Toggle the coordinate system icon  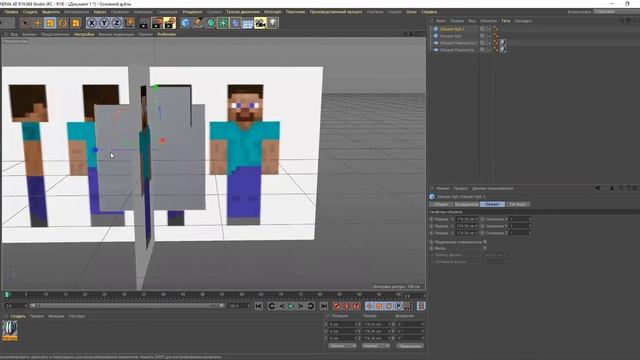point(129,23)
